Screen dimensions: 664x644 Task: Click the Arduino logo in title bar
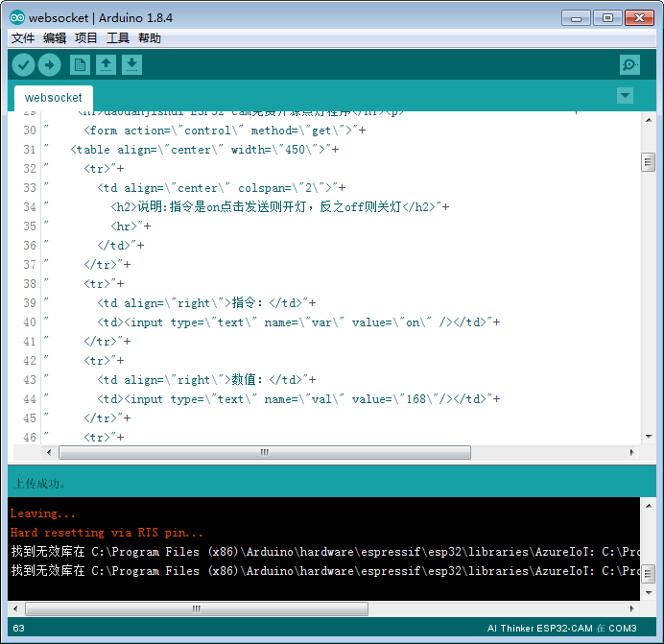pyautogui.click(x=17, y=18)
